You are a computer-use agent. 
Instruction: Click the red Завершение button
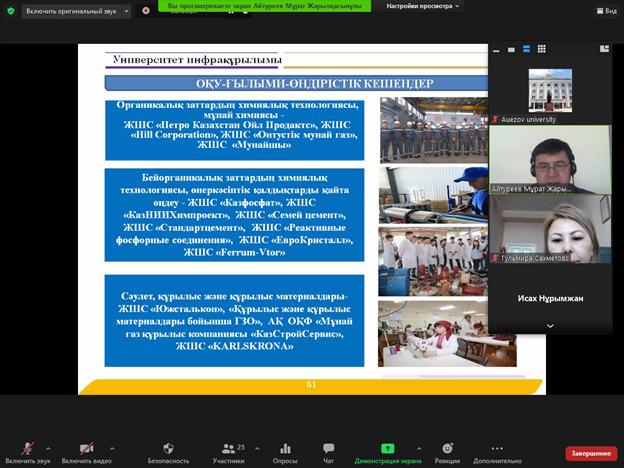591,453
